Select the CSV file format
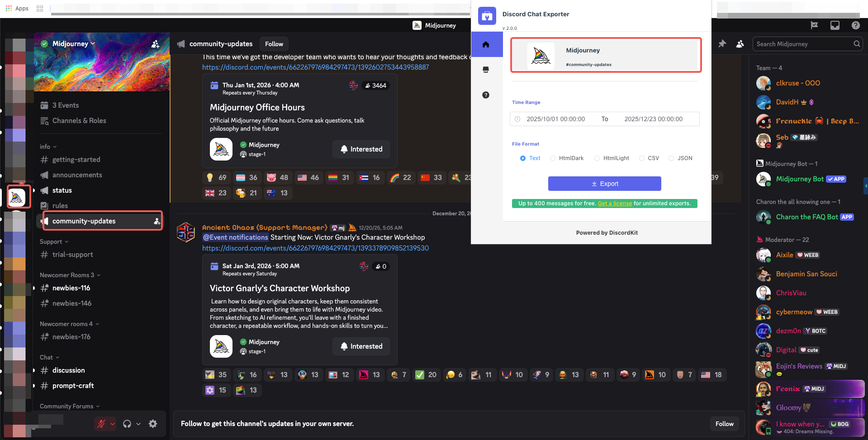868x440 pixels. point(649,158)
